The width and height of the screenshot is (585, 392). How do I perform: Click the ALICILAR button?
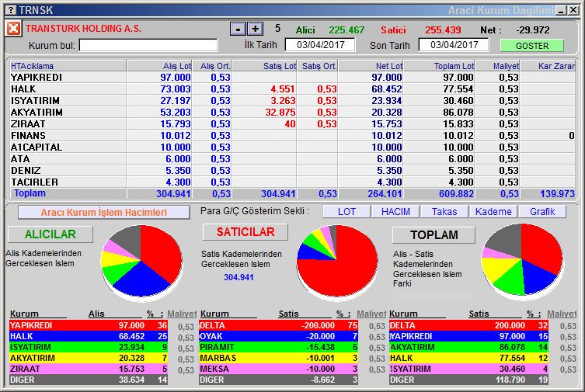pyautogui.click(x=50, y=234)
